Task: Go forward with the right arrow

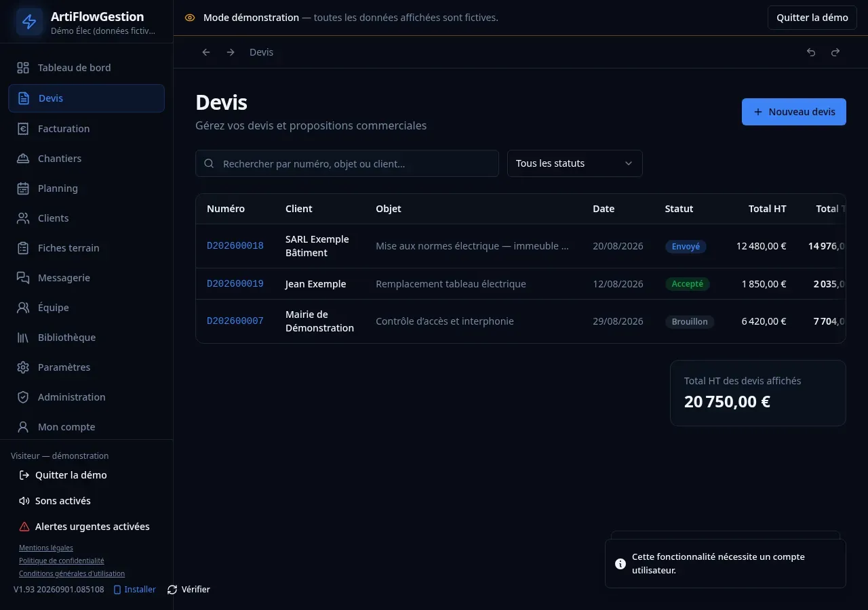Action: click(231, 52)
